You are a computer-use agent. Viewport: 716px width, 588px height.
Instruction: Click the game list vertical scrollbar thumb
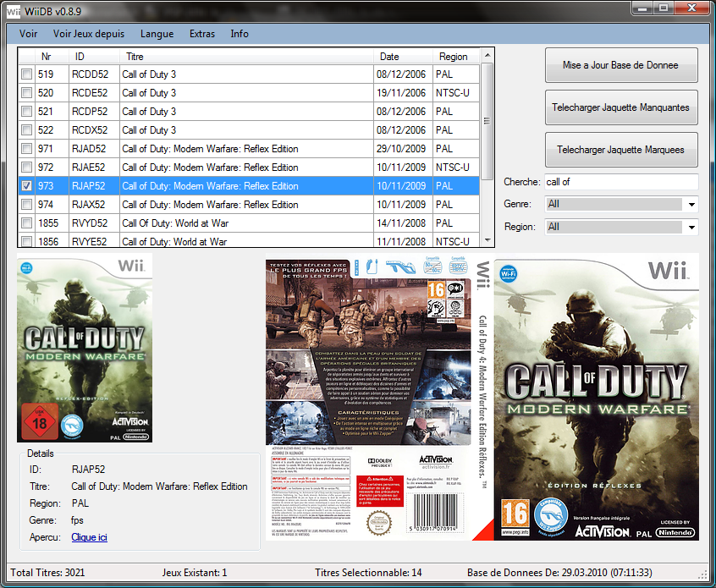click(487, 121)
